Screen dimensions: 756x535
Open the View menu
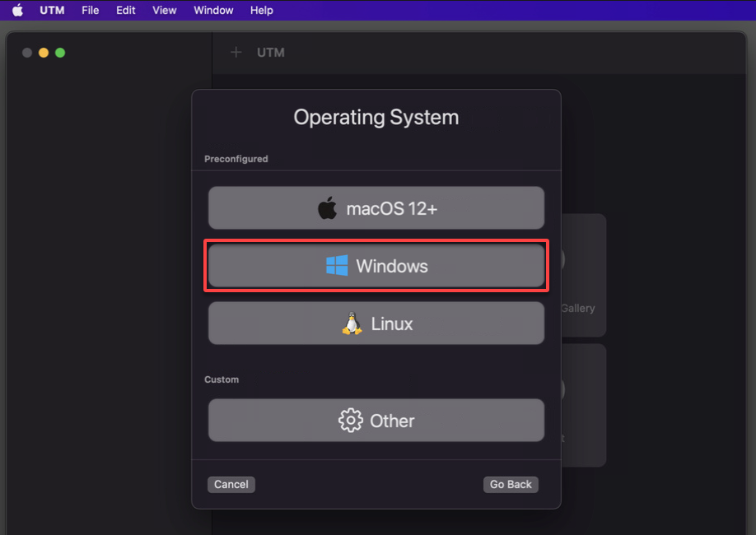pyautogui.click(x=165, y=10)
